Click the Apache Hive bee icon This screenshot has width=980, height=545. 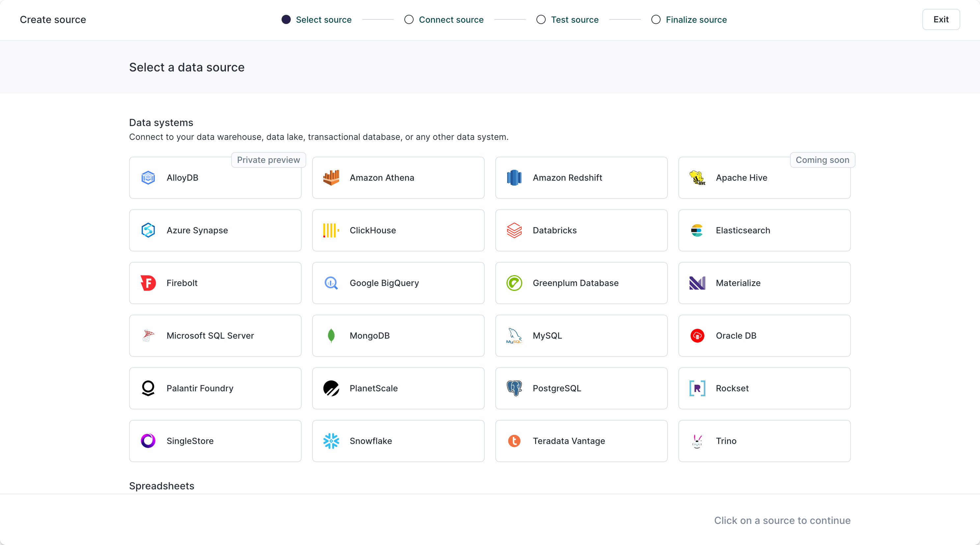pos(697,178)
